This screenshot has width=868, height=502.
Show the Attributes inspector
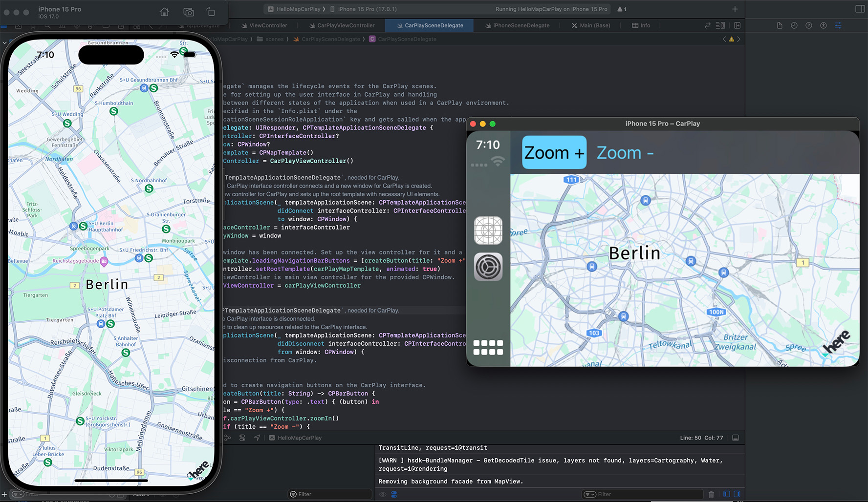838,25
